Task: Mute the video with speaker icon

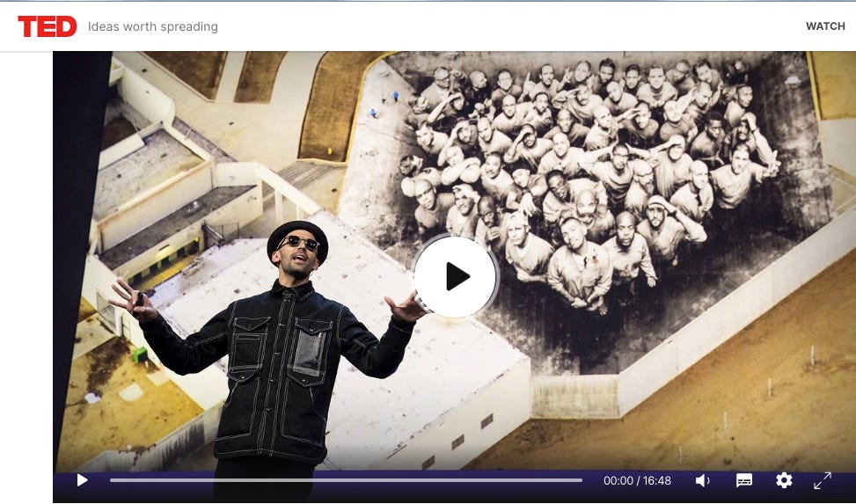Action: click(x=703, y=480)
